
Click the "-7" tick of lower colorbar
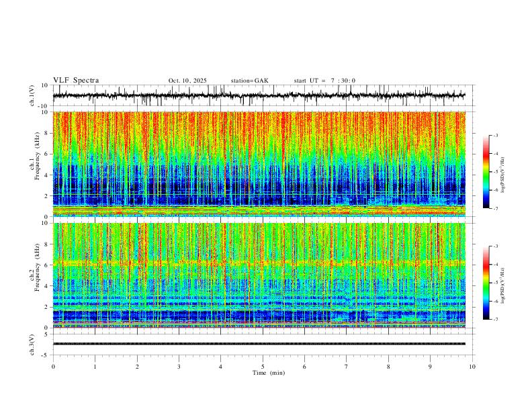pyautogui.click(x=496, y=319)
